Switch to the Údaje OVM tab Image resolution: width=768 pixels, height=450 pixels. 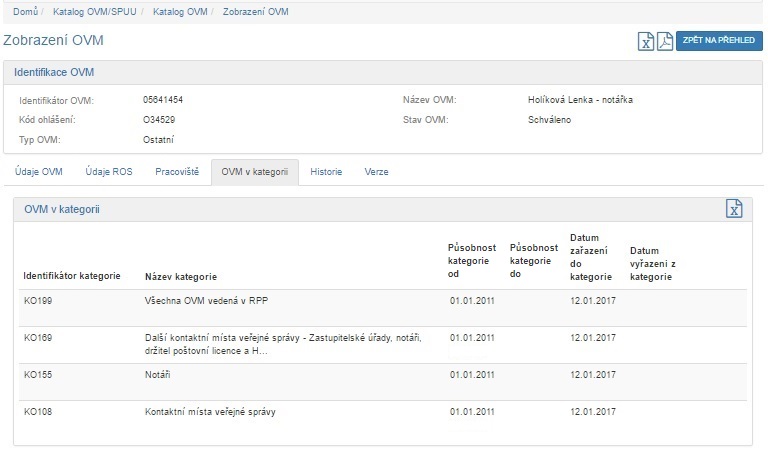tap(39, 171)
